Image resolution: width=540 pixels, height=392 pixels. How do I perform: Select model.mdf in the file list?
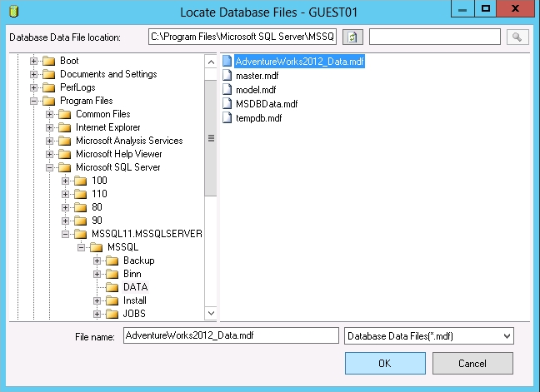tap(256, 90)
